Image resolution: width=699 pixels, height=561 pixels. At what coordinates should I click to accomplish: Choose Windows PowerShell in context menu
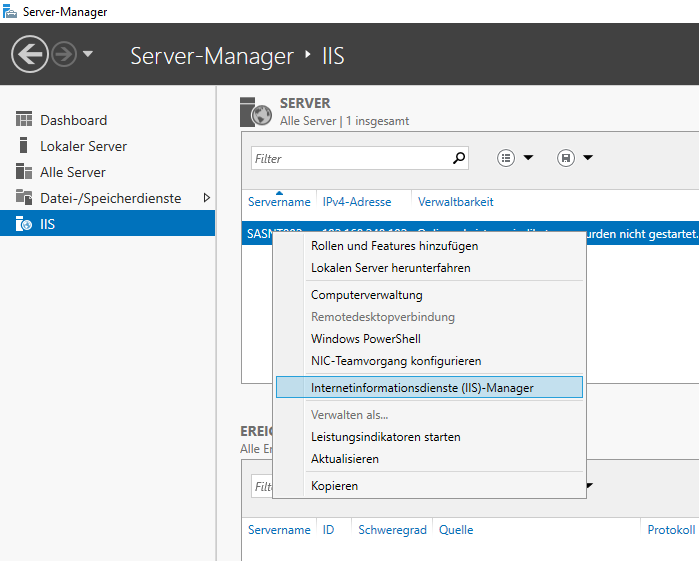coord(366,339)
